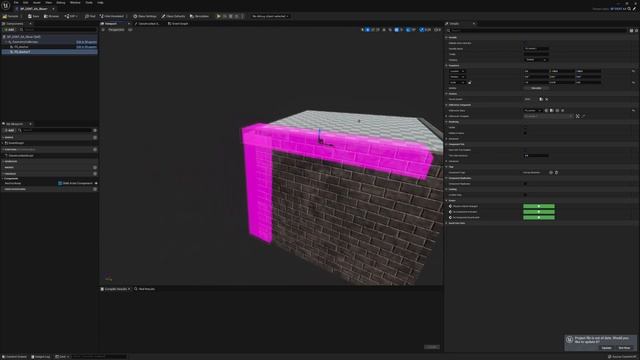Toggle world/local coordinate space icon
The width and height of the screenshot is (640, 360).
(384, 30)
